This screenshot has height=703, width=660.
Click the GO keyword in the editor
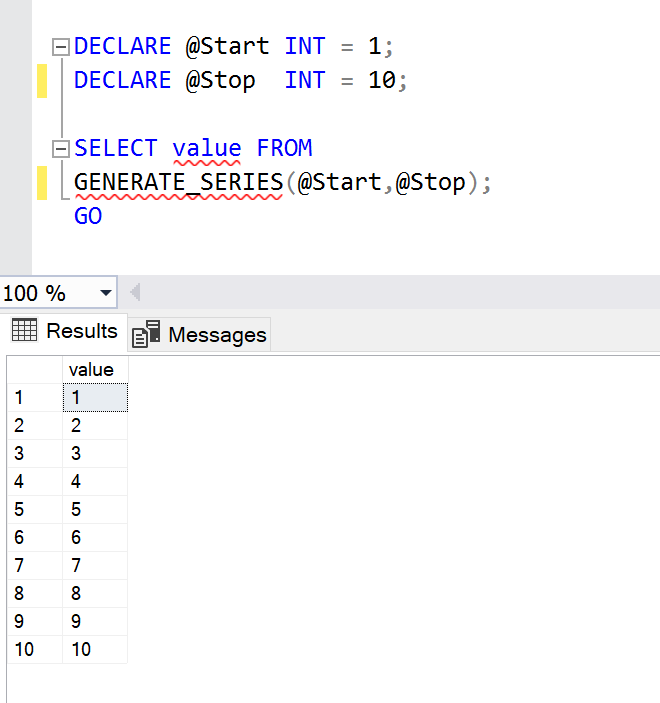[x=88, y=216]
